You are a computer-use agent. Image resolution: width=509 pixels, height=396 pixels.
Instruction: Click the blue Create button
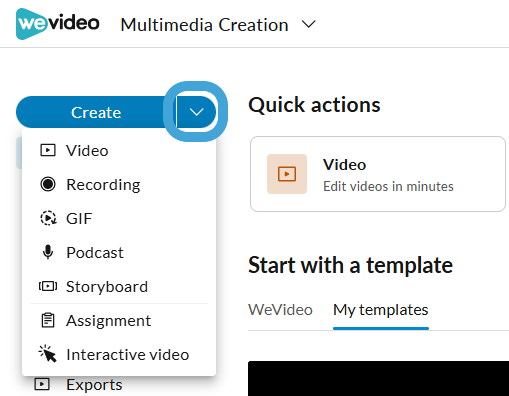coord(96,112)
